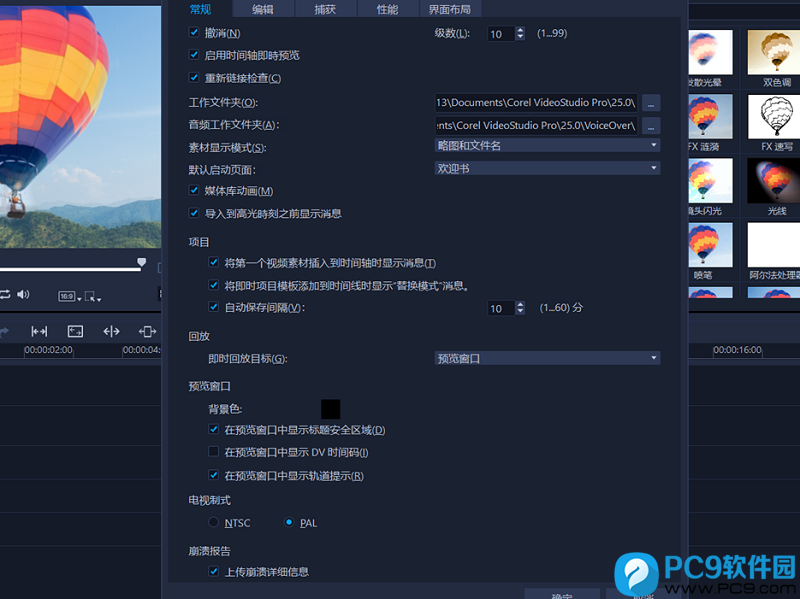Select the FX 涟漪 filter thumbnail
800x599 pixels.
[x=710, y=116]
